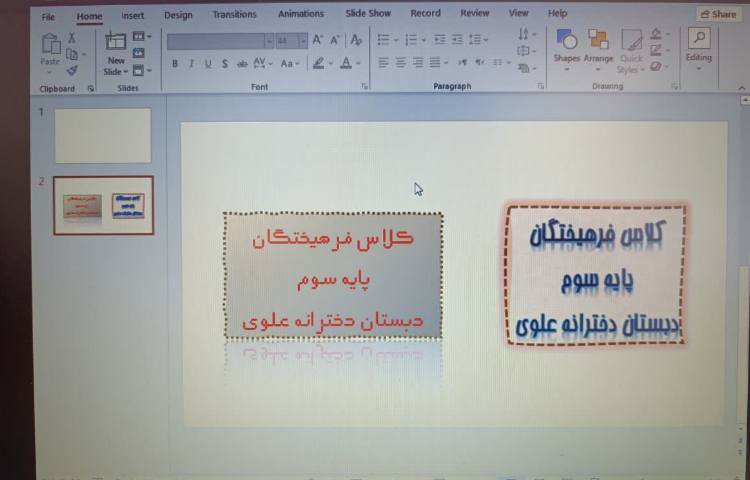Viewport: 750px width, 480px height.
Task: Switch to Transitions tab
Action: 234,15
